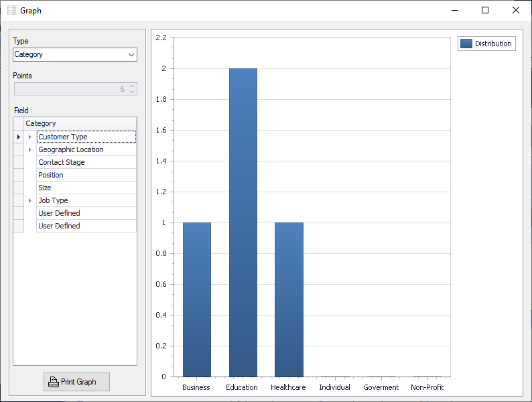Click the printer icon on Print Graph

pos(54,382)
